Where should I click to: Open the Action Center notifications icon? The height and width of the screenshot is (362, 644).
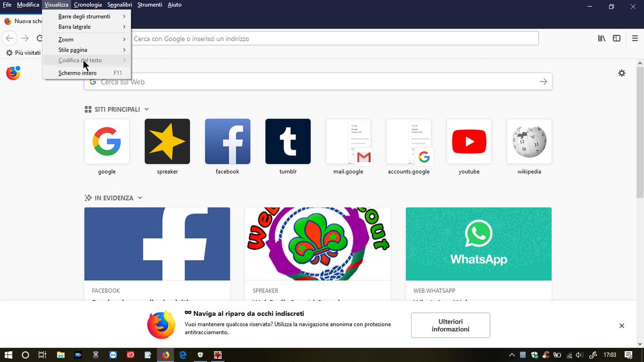[628, 355]
